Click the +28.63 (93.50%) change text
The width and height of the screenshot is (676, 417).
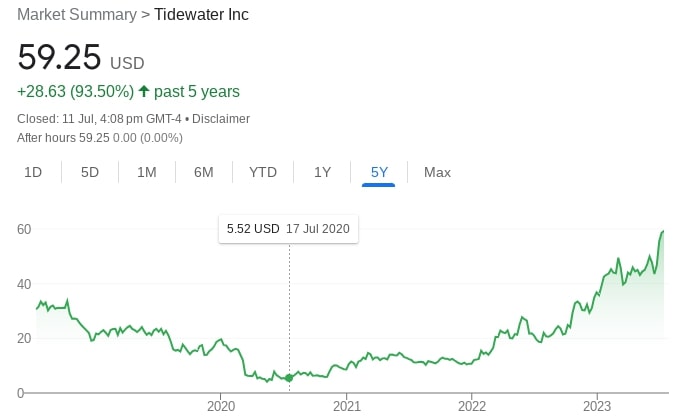point(75,92)
